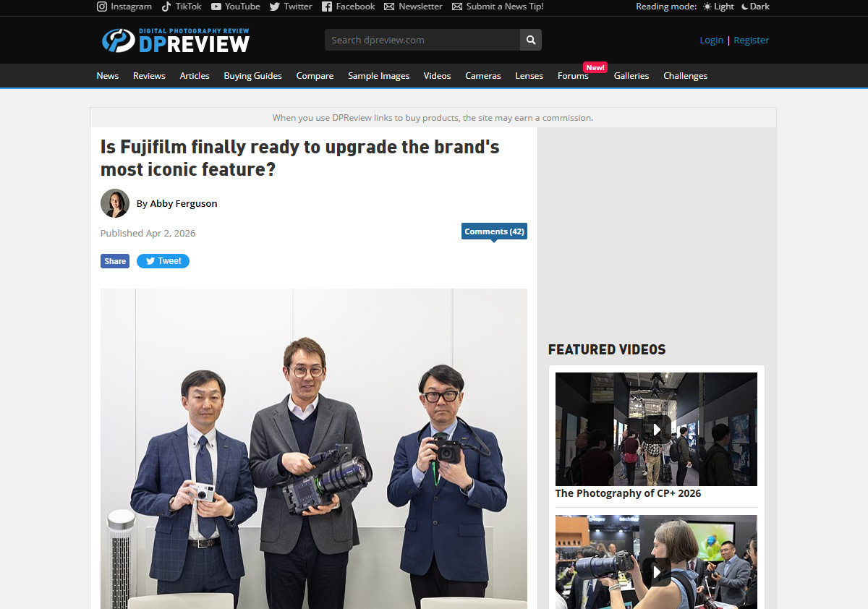Click the Tweet share button
This screenshot has width=868, height=609.
[163, 261]
